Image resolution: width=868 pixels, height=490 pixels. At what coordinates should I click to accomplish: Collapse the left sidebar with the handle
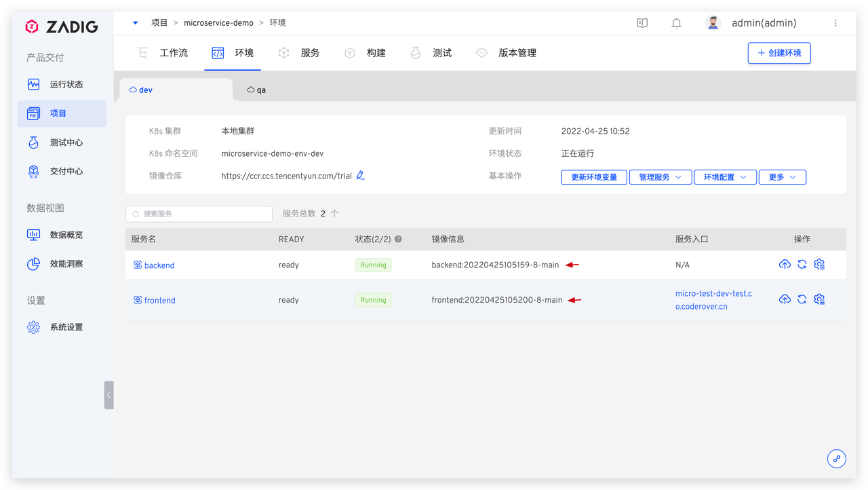coord(108,395)
